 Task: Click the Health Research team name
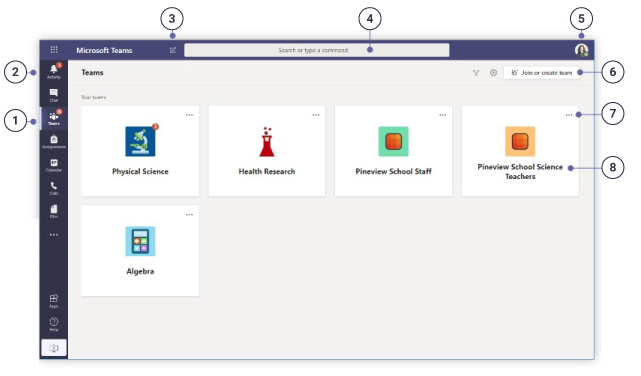point(267,172)
